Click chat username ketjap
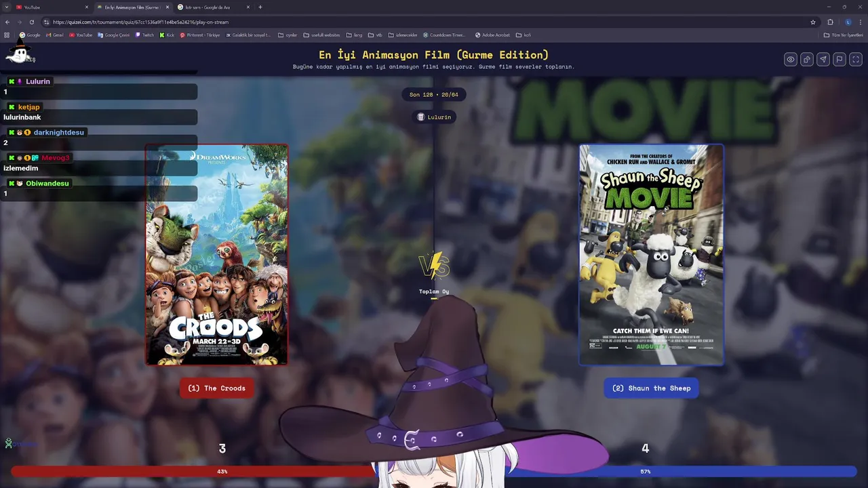 click(x=29, y=107)
